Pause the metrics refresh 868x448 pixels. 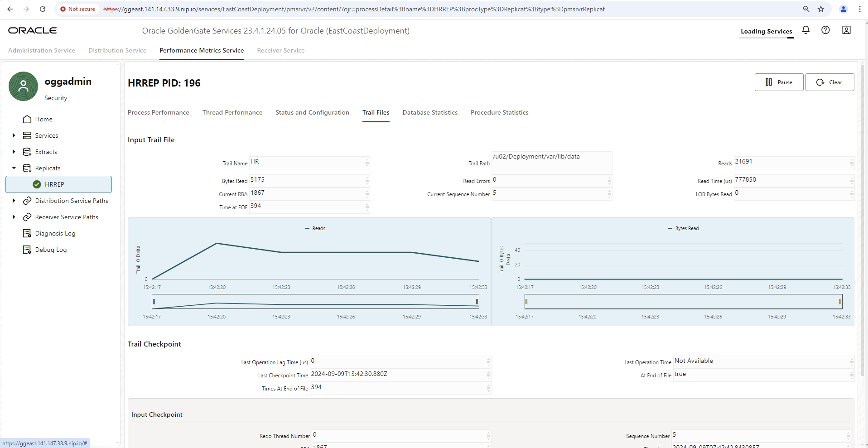[x=779, y=82]
